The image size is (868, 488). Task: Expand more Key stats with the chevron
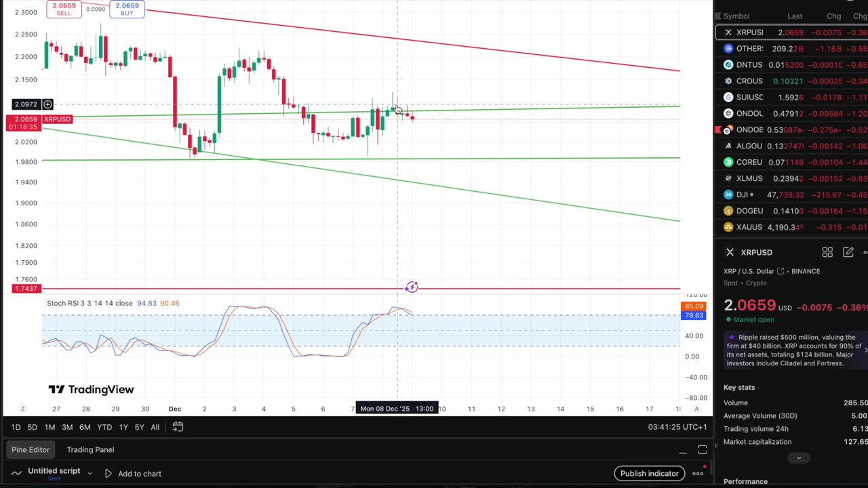point(798,458)
